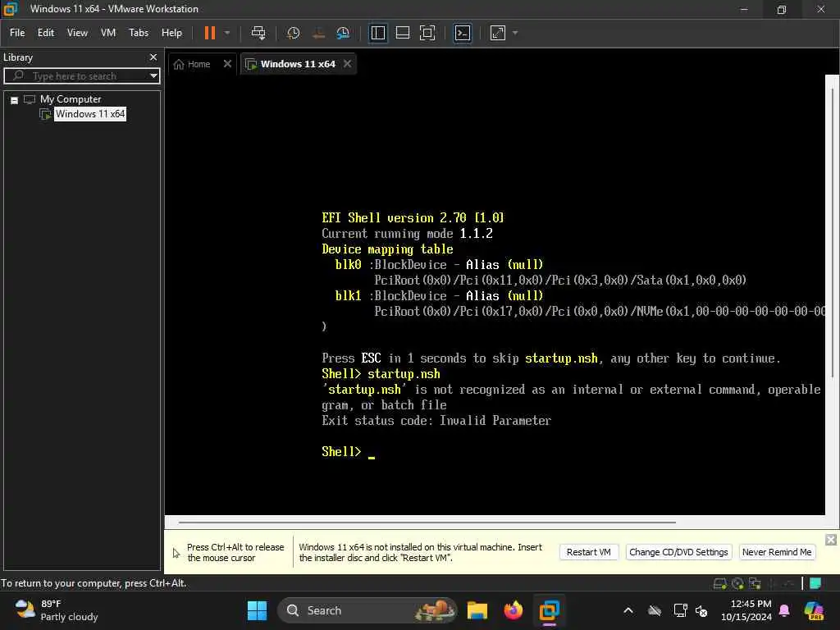
Task: Toggle the library sidebar view icon
Action: (x=377, y=33)
